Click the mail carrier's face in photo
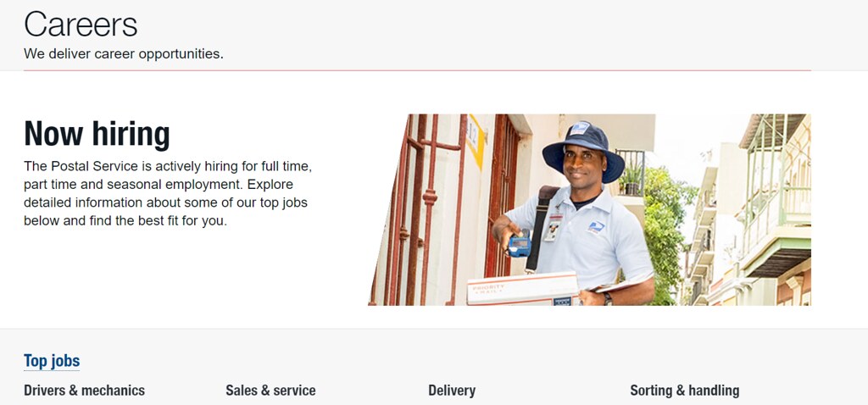 [x=580, y=164]
